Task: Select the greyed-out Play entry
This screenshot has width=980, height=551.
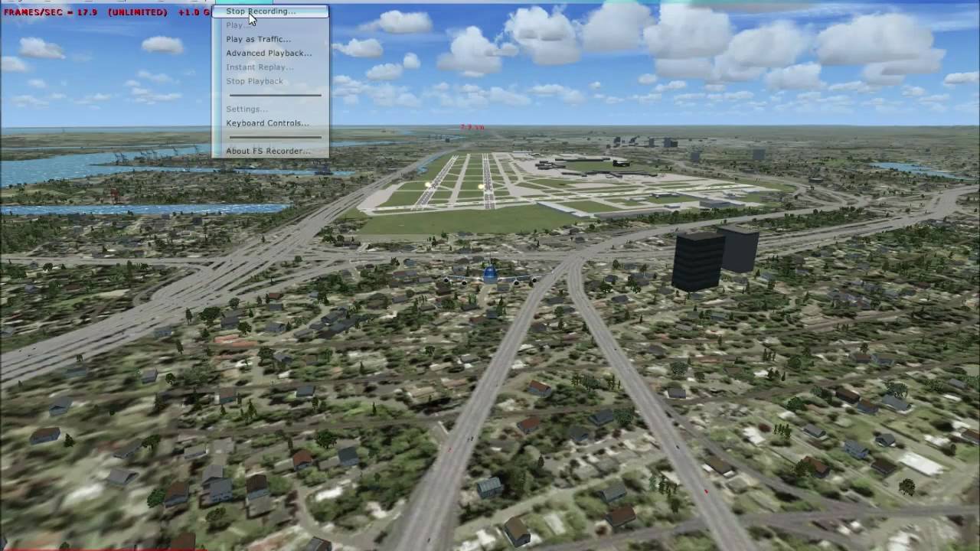Action: pos(270,25)
